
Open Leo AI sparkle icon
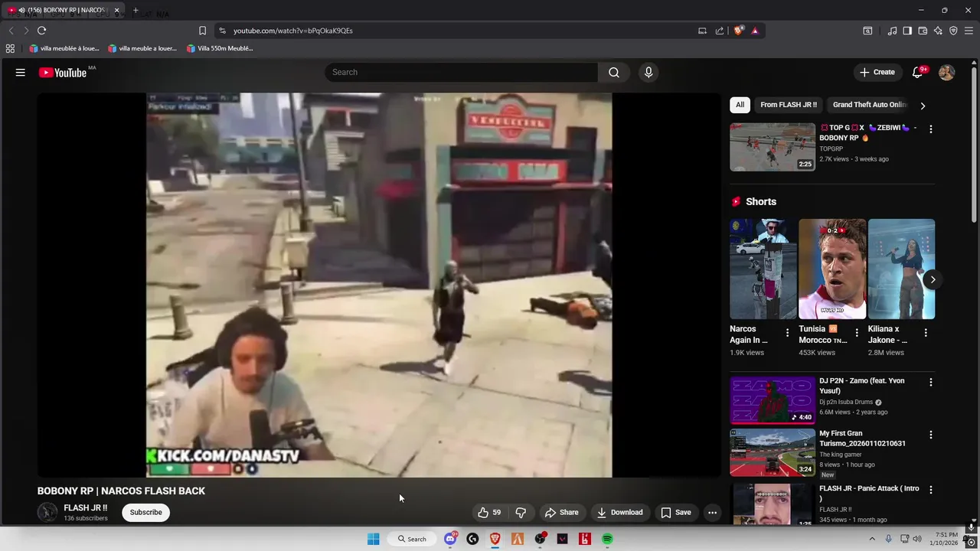point(938,31)
